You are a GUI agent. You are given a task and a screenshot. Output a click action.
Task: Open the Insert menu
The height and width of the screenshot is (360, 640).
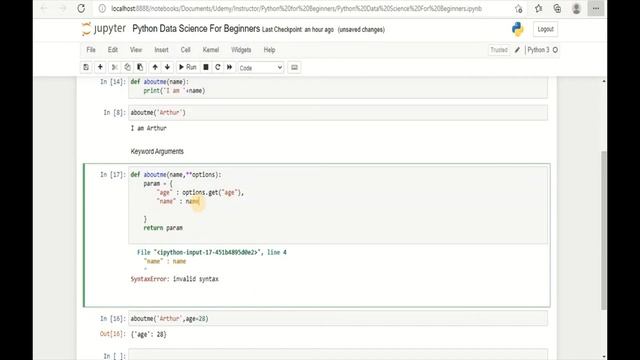tap(161, 50)
